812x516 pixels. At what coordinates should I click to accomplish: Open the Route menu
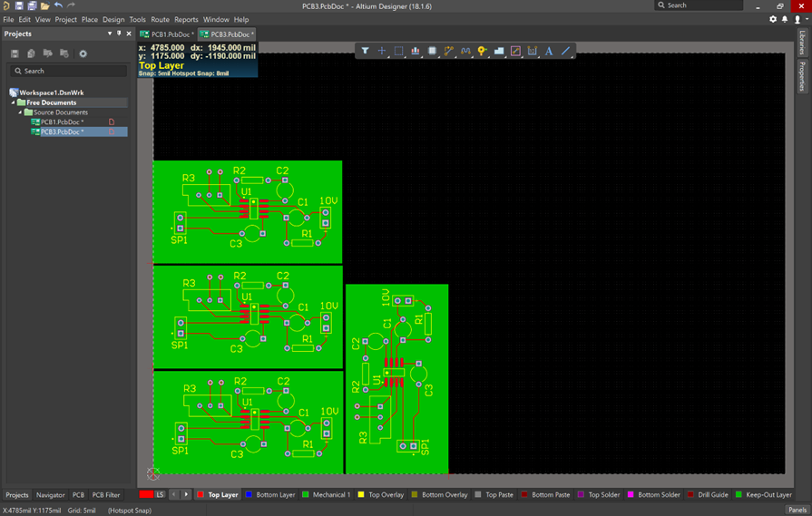tap(160, 19)
